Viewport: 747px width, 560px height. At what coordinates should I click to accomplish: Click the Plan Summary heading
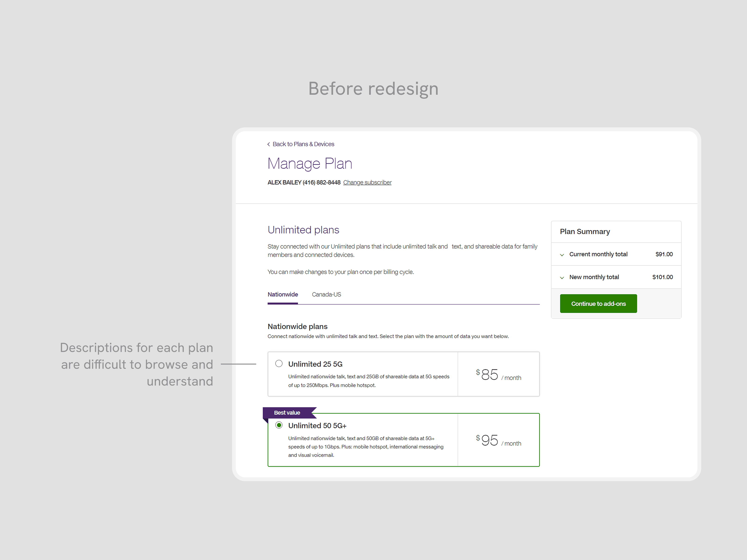pyautogui.click(x=585, y=231)
